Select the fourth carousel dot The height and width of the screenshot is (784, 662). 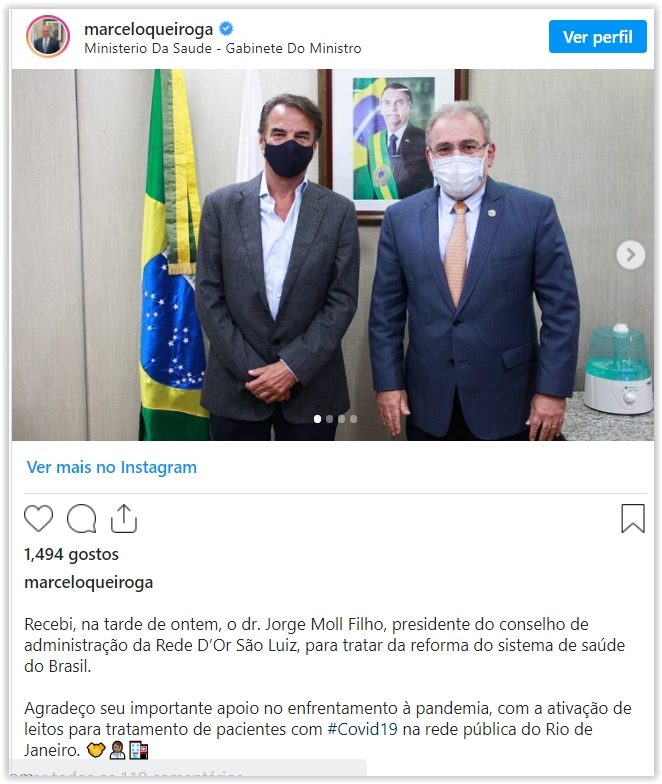click(354, 419)
